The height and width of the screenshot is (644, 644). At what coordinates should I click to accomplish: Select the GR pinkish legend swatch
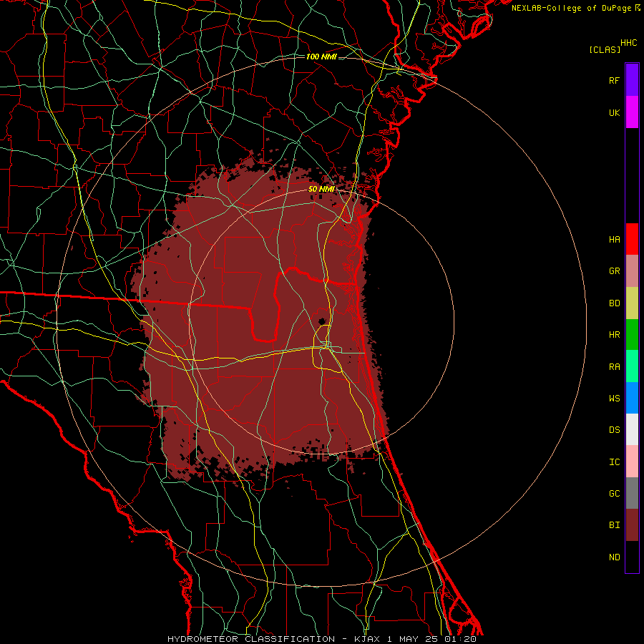tap(632, 271)
